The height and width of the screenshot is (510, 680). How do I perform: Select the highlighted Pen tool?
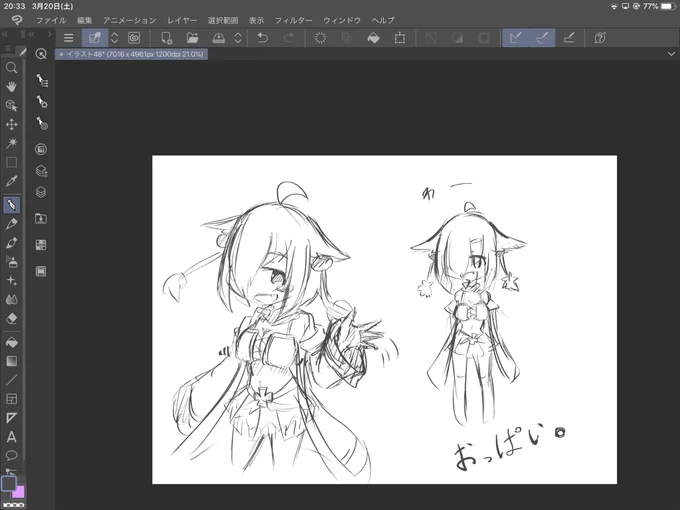click(x=12, y=205)
